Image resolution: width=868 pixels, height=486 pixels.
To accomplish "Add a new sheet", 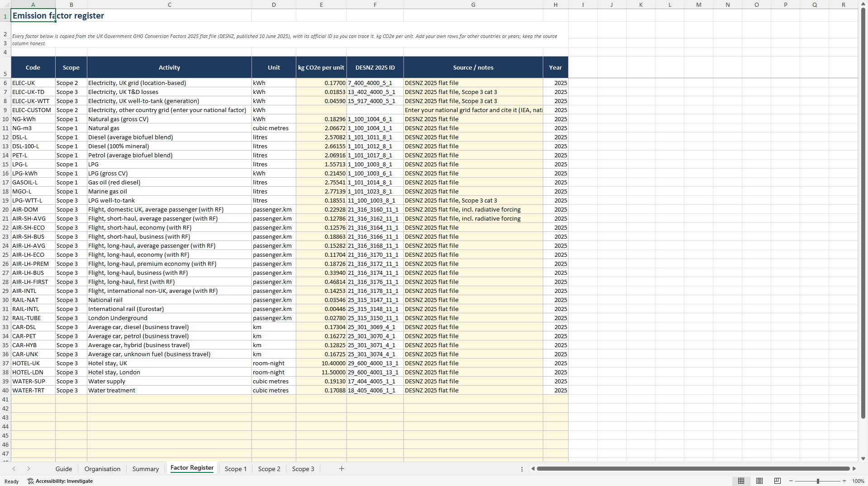I will [342, 469].
